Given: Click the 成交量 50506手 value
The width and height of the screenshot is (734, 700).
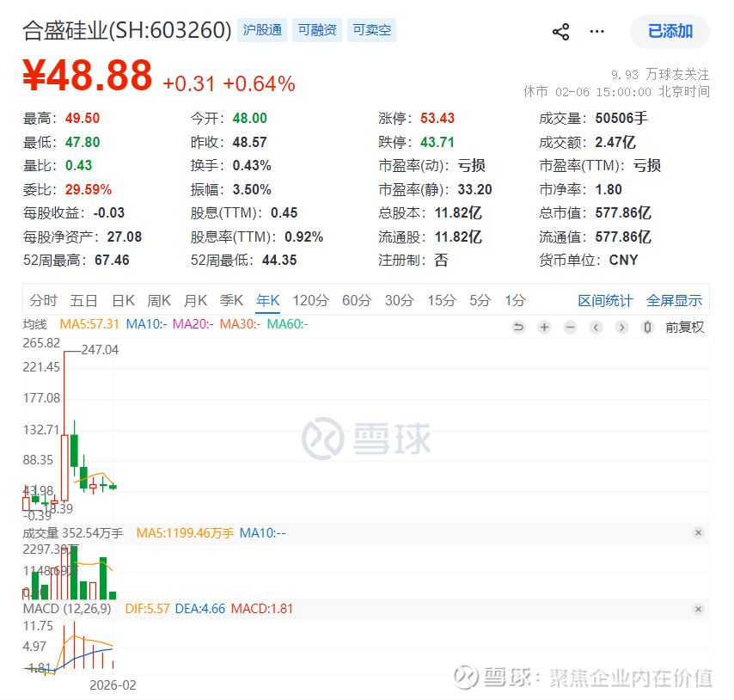Looking at the screenshot, I should tap(621, 118).
